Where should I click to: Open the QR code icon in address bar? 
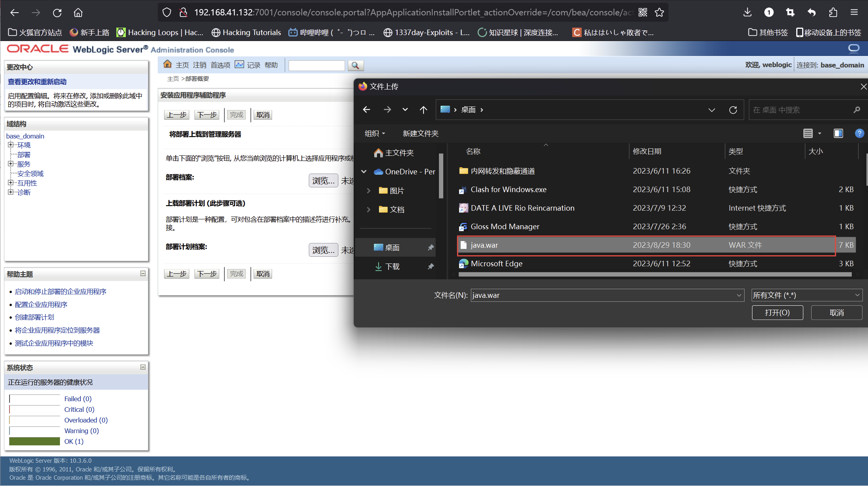pyautogui.click(x=643, y=13)
